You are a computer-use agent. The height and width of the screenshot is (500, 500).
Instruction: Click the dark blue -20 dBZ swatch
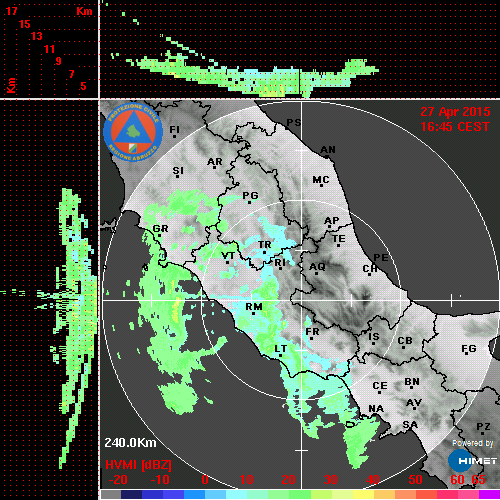(132, 494)
